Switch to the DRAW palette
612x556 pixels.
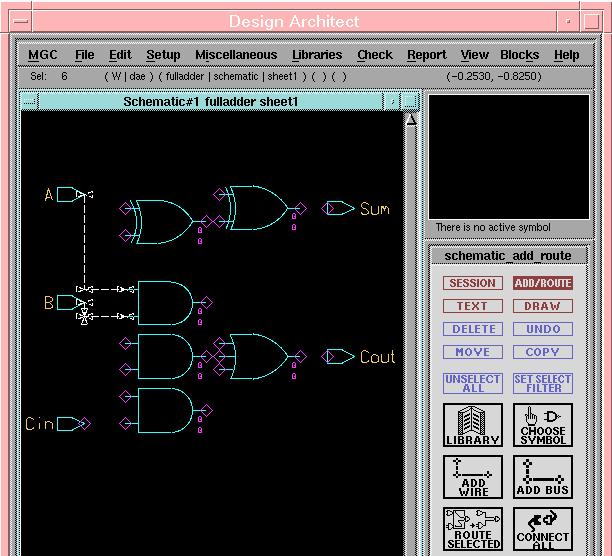543,306
